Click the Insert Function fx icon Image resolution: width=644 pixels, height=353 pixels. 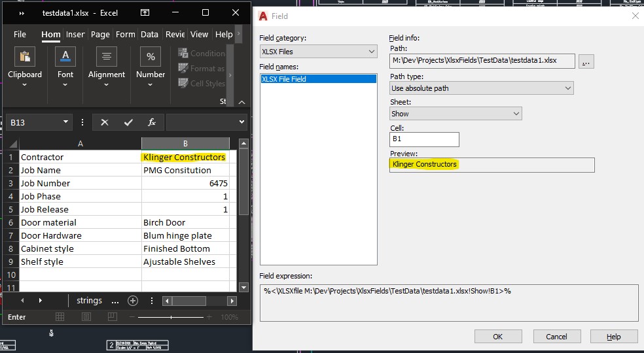pos(152,122)
